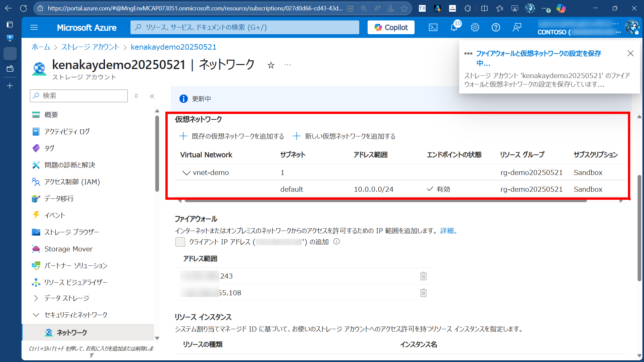Click the 10.0.0.0/24 address range
The height and width of the screenshot is (362, 644).
click(x=374, y=189)
